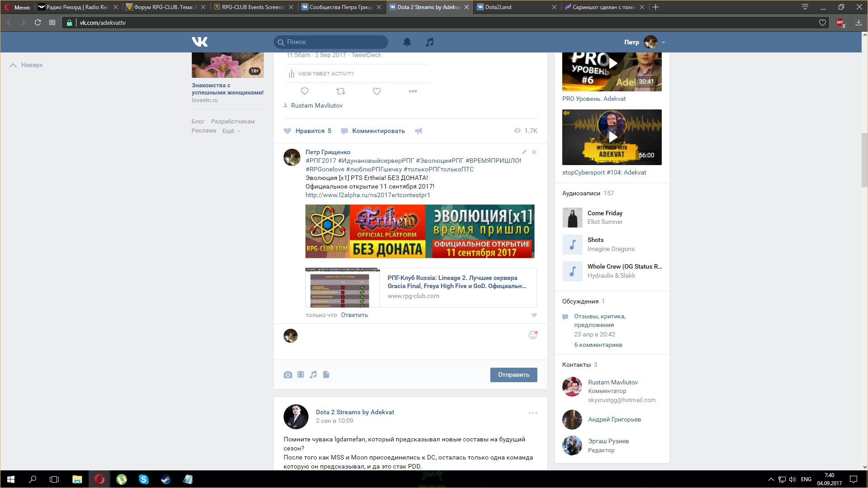Attach a video with the film icon

(300, 374)
